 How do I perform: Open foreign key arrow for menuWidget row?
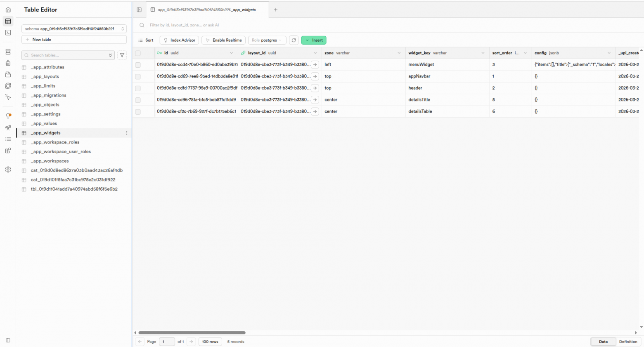tap(315, 65)
